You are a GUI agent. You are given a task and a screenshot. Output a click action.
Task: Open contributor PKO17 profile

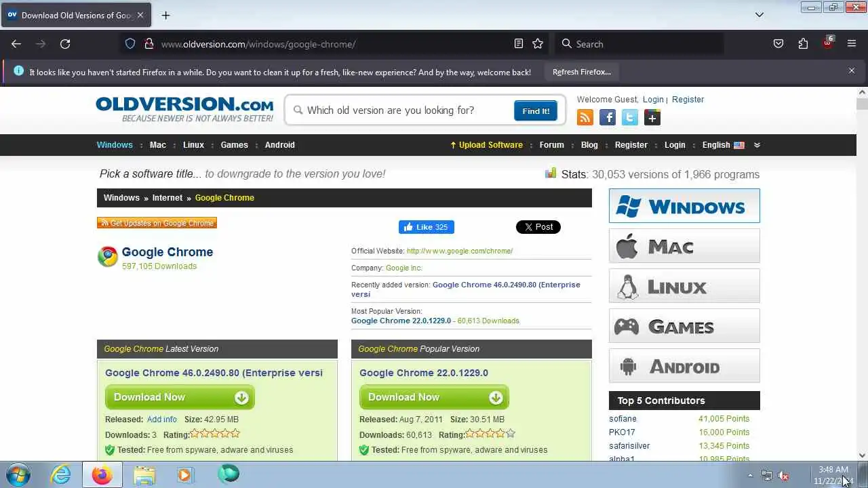click(x=622, y=432)
